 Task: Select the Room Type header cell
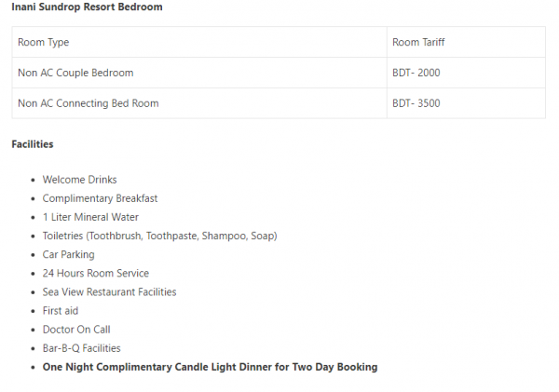point(199,42)
